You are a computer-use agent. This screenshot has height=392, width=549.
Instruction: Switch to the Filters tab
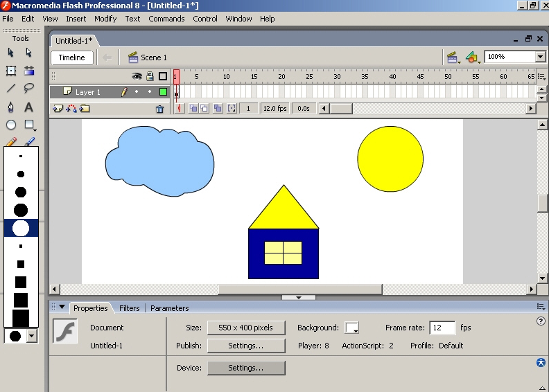coord(129,308)
